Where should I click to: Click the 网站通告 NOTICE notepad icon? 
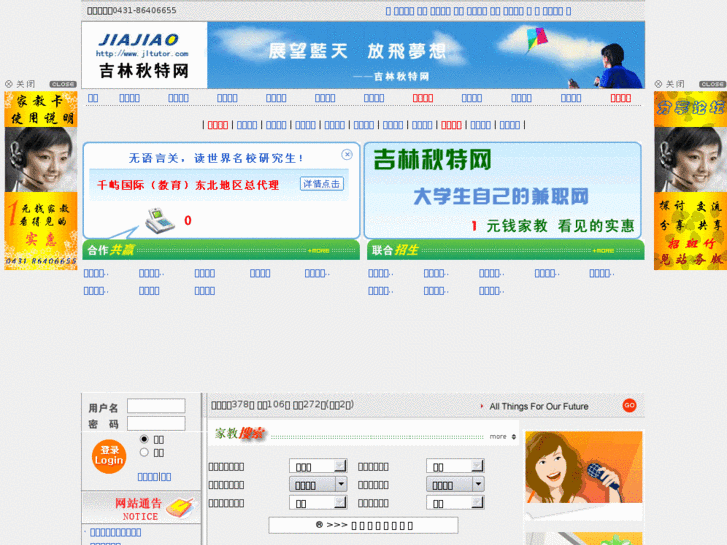182,508
